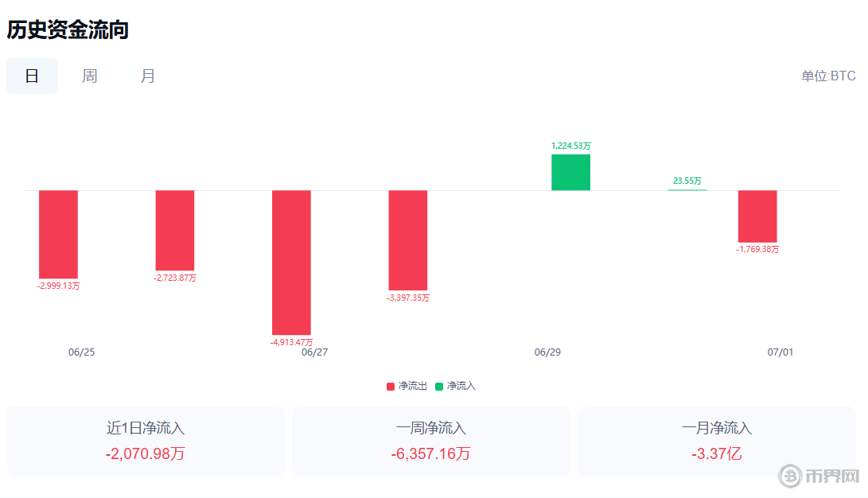
Task: Click the largest red bar -4,913.47万
Action: point(291,263)
